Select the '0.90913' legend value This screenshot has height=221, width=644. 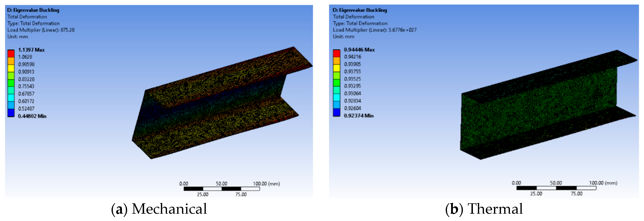click(x=26, y=72)
